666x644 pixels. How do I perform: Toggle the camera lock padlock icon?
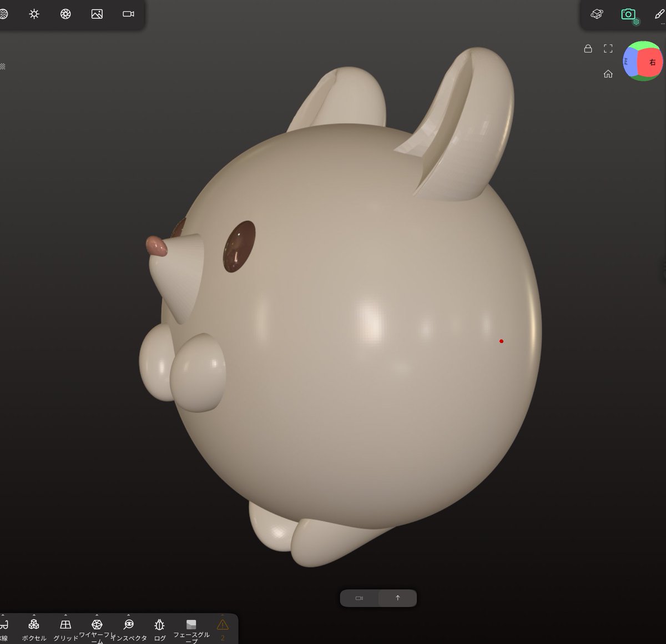click(x=588, y=49)
